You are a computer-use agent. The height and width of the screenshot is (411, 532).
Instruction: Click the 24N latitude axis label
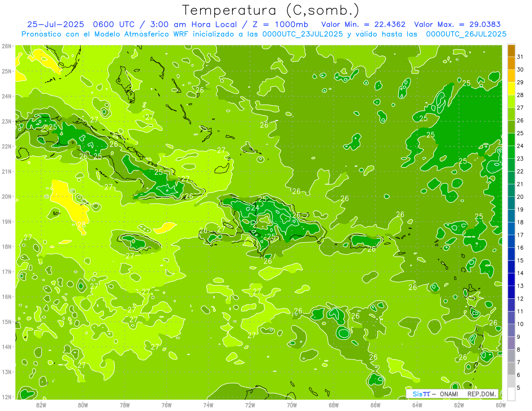(x=6, y=96)
